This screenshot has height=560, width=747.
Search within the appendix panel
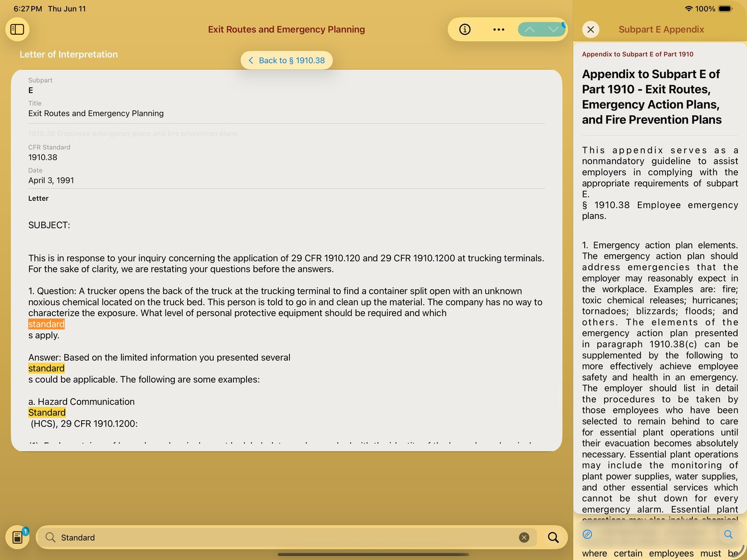pos(728,534)
